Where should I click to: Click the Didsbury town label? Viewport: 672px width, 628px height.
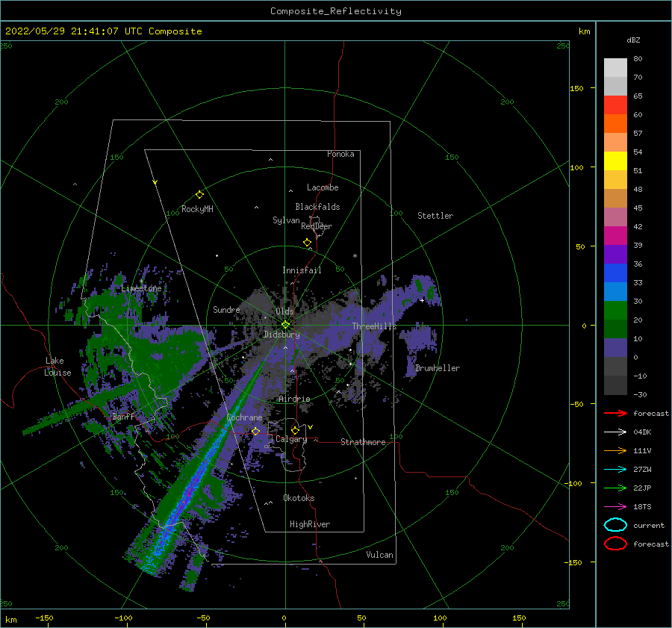[x=282, y=335]
